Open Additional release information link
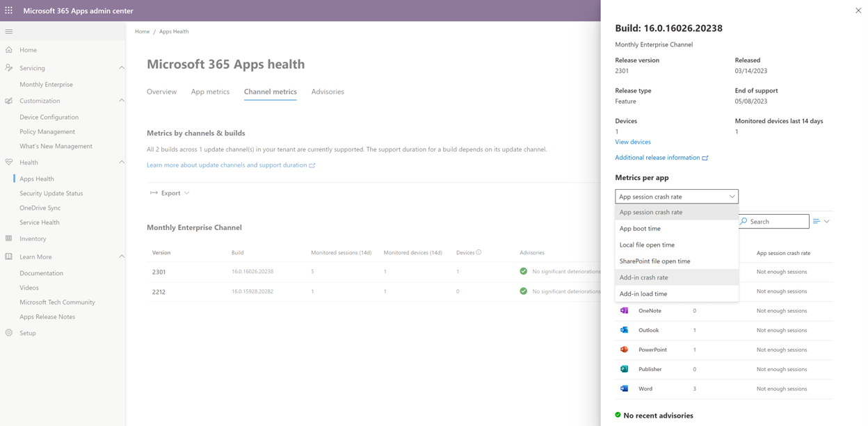Image resolution: width=868 pixels, height=426 pixels. pos(661,158)
